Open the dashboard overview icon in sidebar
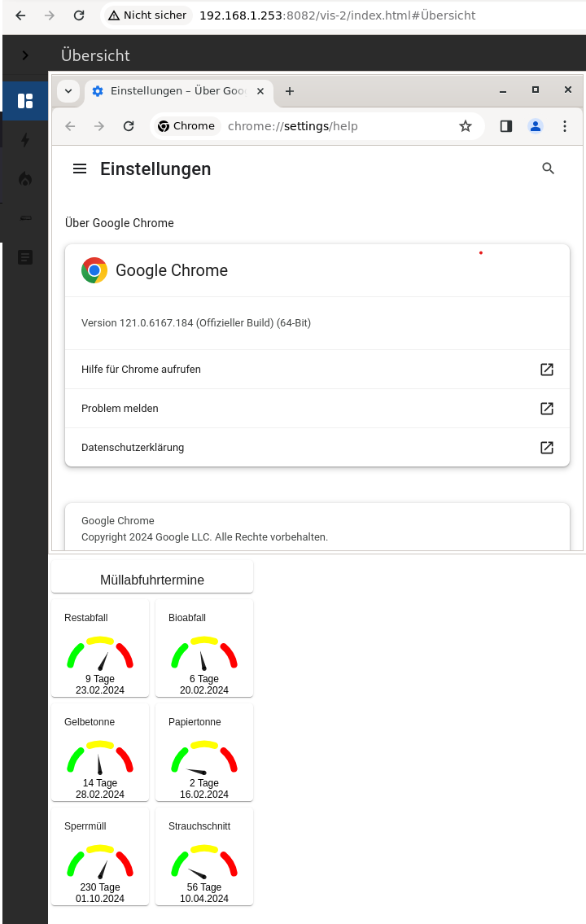This screenshot has width=586, height=924. [25, 101]
